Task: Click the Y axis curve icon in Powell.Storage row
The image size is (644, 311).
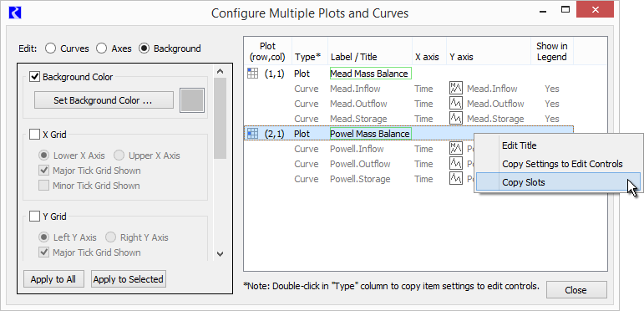Action: click(456, 179)
